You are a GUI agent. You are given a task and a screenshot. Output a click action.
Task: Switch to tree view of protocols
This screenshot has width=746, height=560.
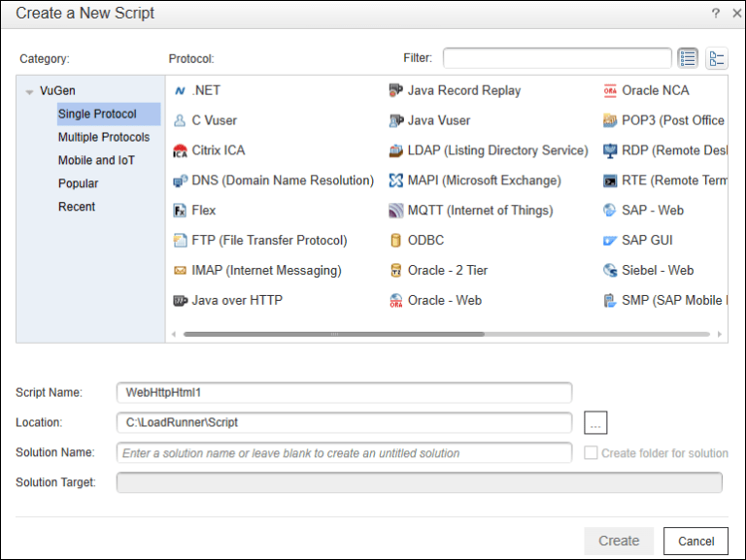[717, 58]
